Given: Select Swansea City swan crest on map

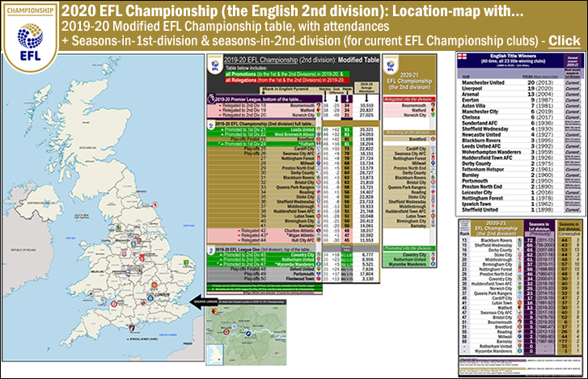Looking at the screenshot, I should click(x=91, y=294).
